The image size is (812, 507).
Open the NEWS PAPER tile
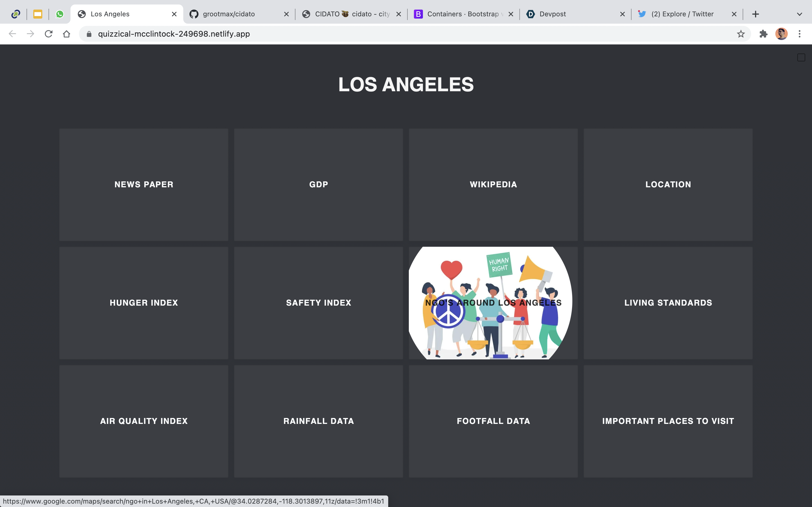(144, 184)
